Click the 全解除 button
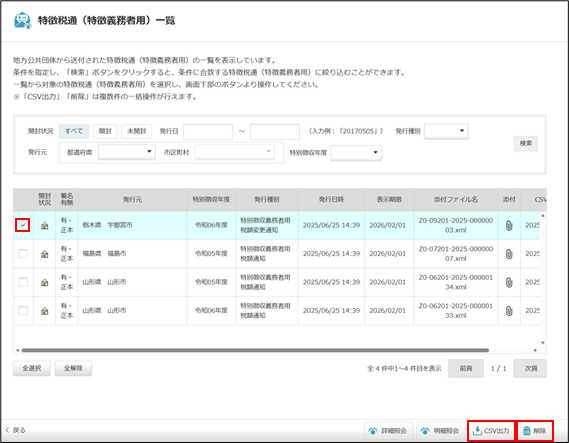The image size is (569, 443). 73,368
